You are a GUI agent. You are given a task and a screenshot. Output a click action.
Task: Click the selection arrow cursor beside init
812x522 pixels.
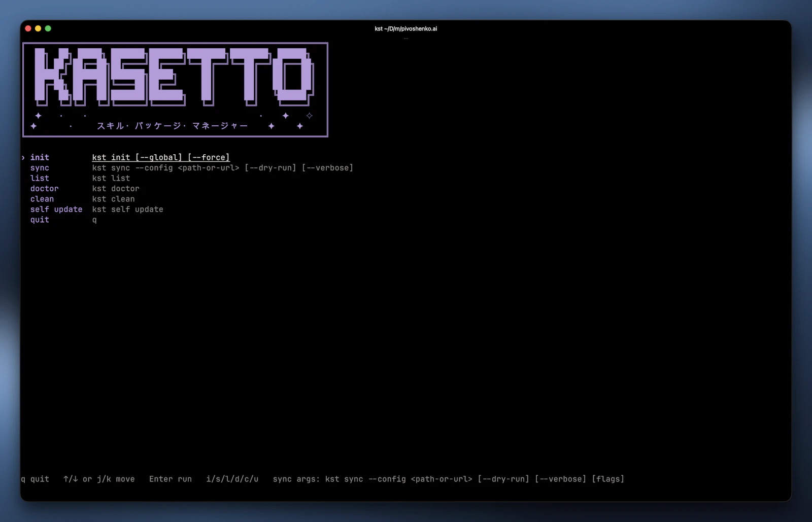(x=23, y=158)
